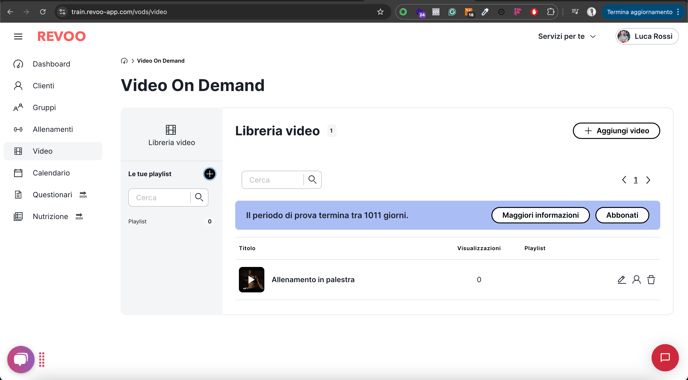The width and height of the screenshot is (688, 380).
Task: Select page number 1
Action: click(635, 180)
